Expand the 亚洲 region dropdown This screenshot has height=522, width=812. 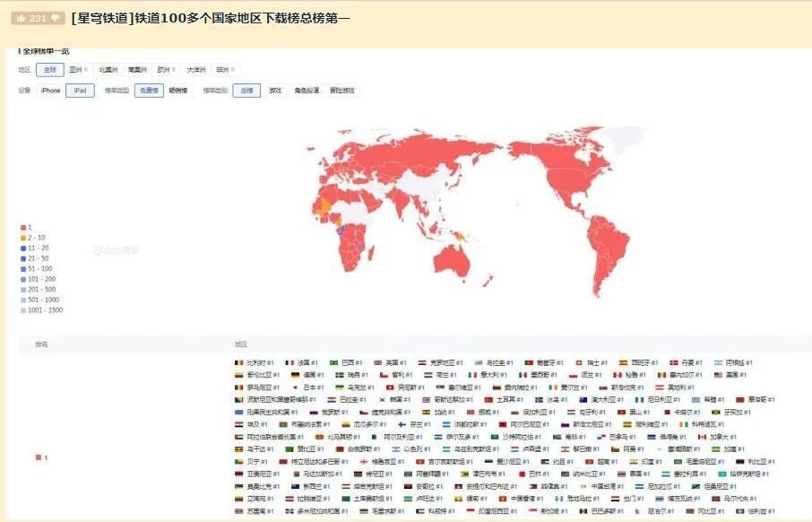(x=79, y=69)
